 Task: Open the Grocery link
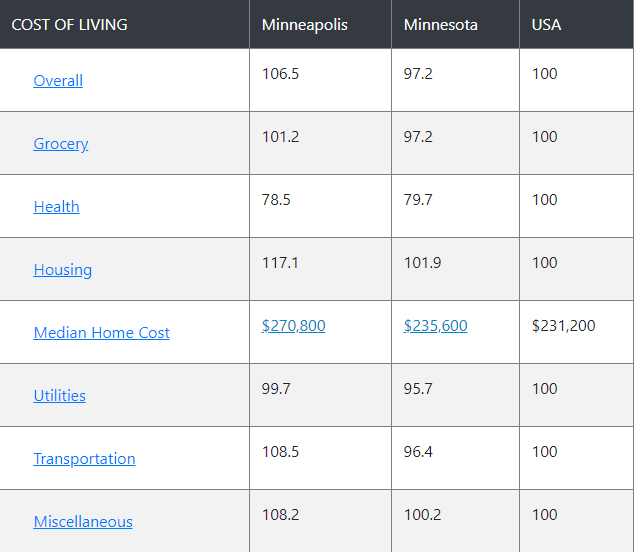(x=61, y=144)
